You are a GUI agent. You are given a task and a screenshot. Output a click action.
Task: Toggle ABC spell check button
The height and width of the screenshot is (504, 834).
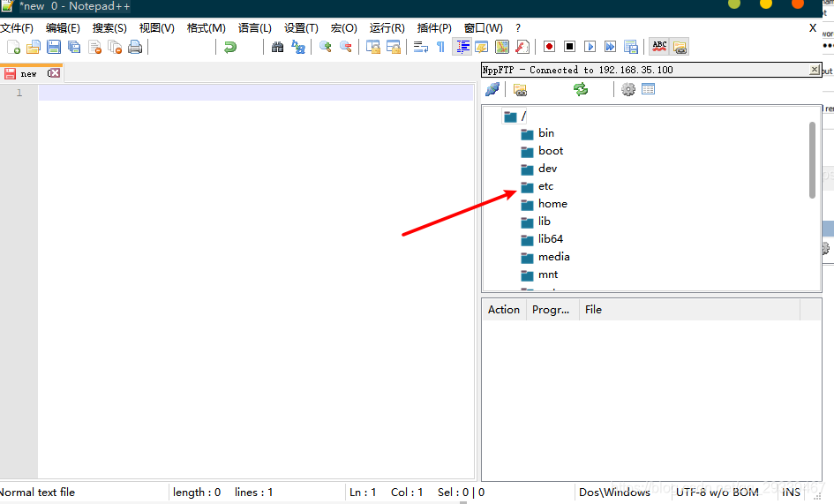point(659,47)
